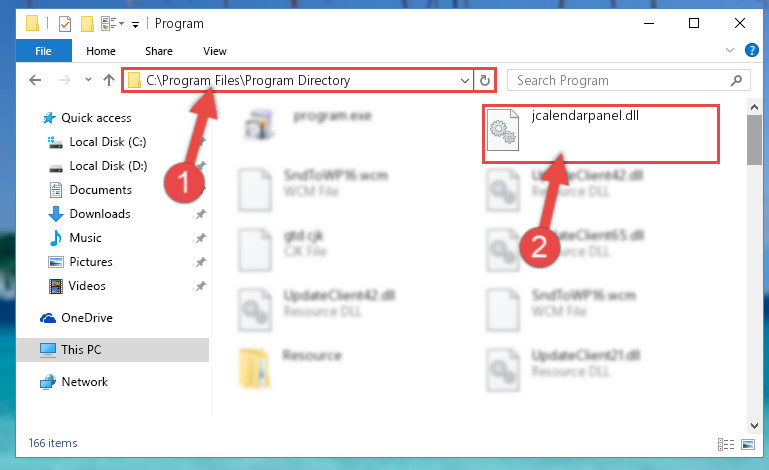Expand the address bar history dropdown
The height and width of the screenshot is (470, 769).
click(x=464, y=80)
